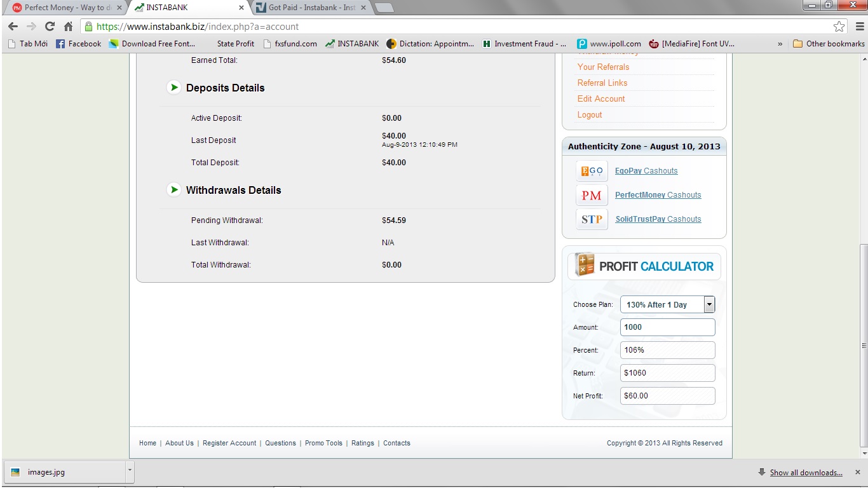Open the EgoPay Cashouts link

click(x=646, y=171)
